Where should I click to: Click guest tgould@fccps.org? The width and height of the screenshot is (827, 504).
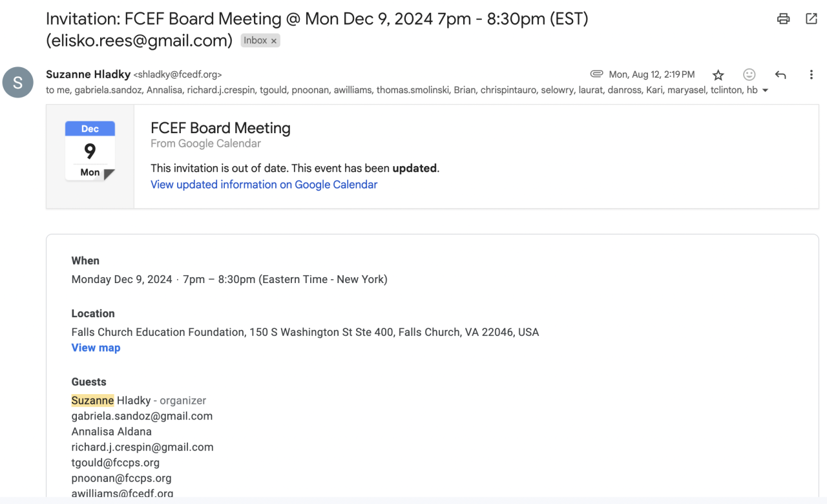116,463
